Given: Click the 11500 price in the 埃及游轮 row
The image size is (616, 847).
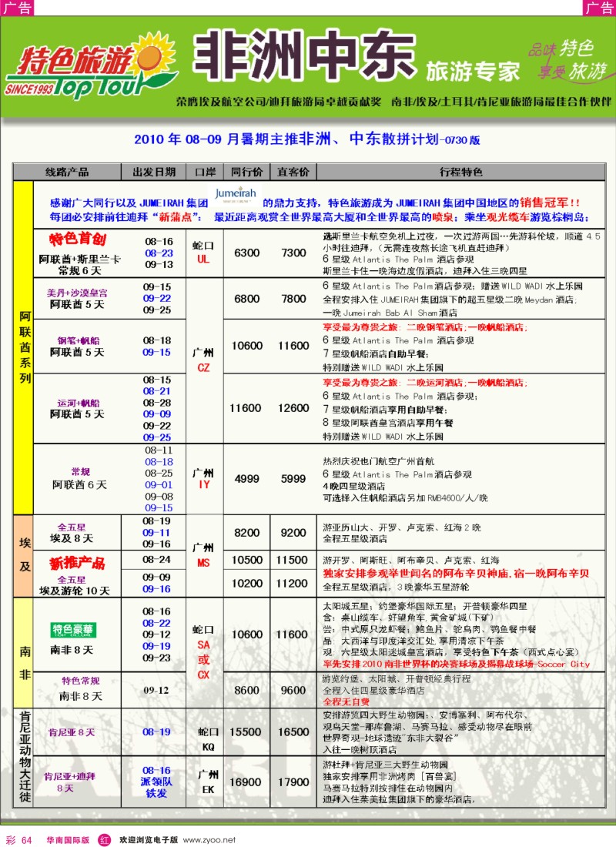Looking at the screenshot, I should coord(293,560).
